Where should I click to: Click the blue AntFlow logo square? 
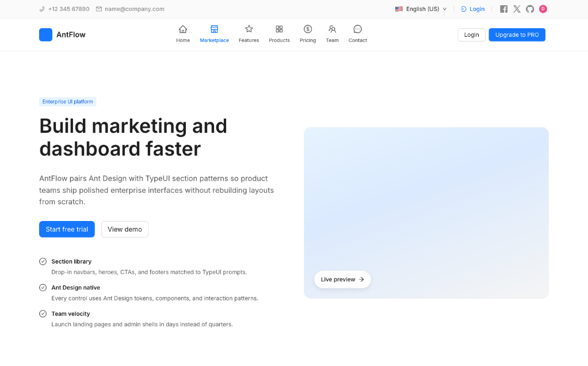coord(46,35)
